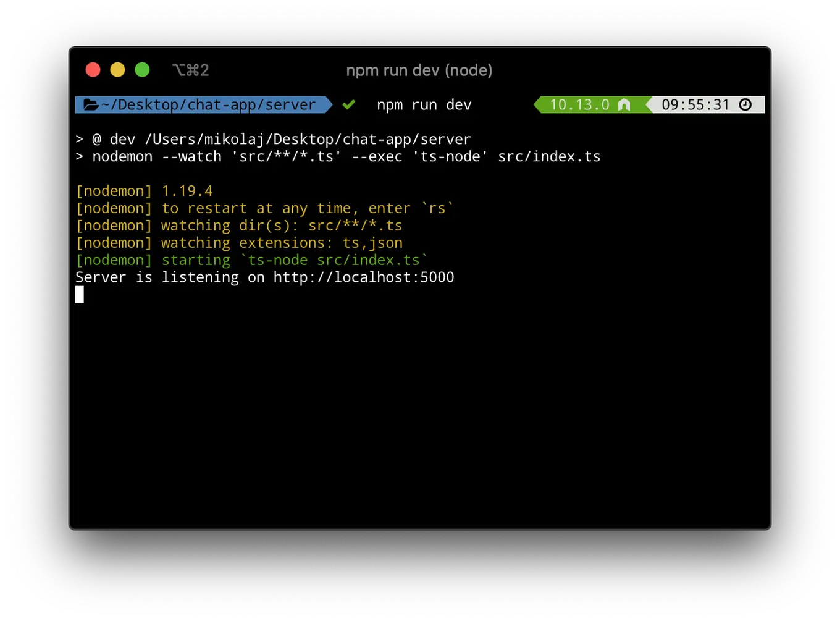
Task: Click the powerline arrow after the path segment
Action: click(329, 104)
